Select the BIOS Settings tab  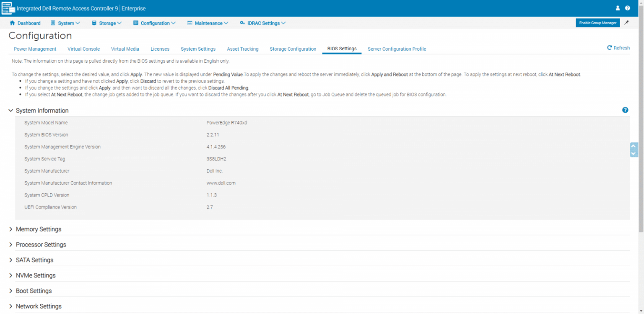tap(342, 49)
